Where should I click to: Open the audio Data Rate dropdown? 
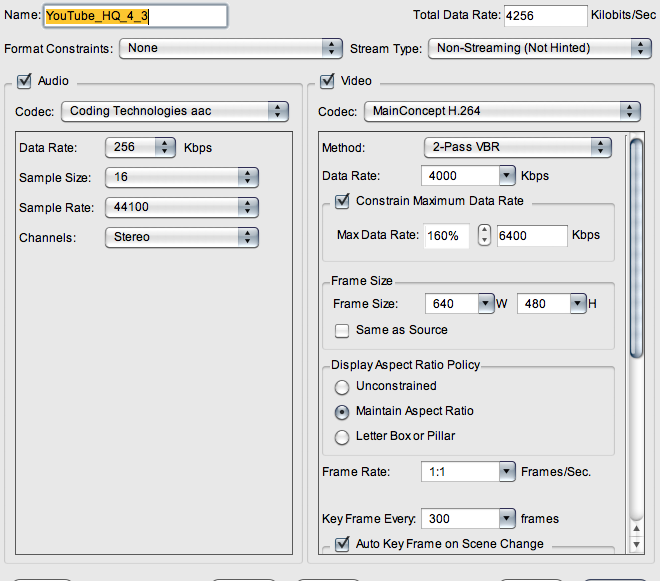[x=141, y=148]
